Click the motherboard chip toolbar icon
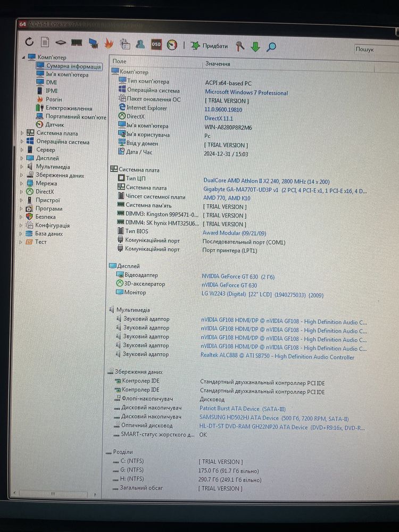 61,43
